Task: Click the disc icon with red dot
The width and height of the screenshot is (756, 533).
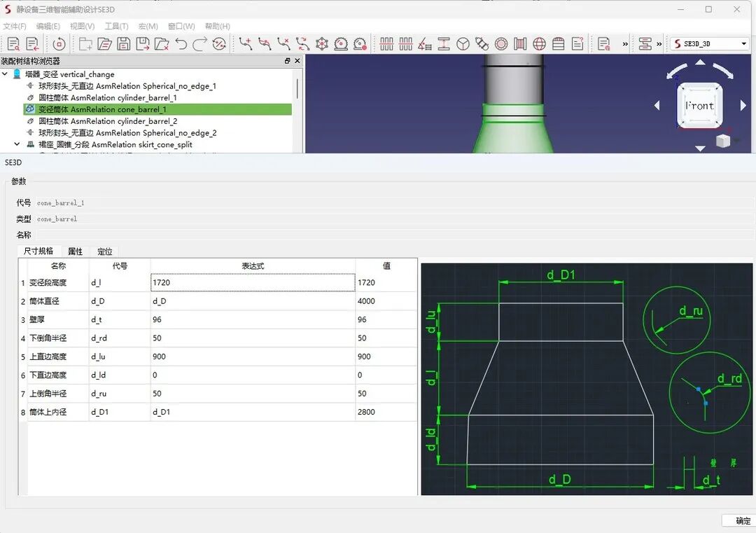Action: [x=360, y=44]
